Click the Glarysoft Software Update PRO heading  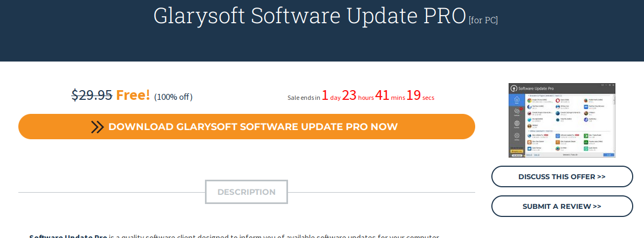point(310,16)
